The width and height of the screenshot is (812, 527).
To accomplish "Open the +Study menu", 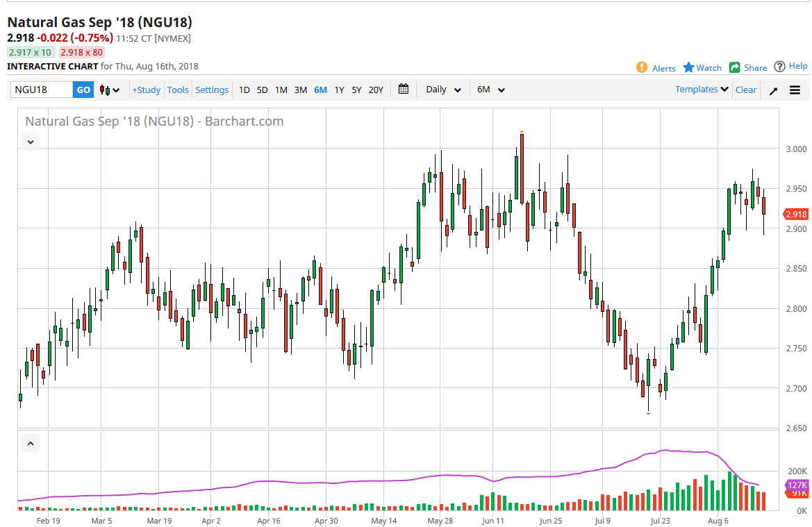I will 146,90.
